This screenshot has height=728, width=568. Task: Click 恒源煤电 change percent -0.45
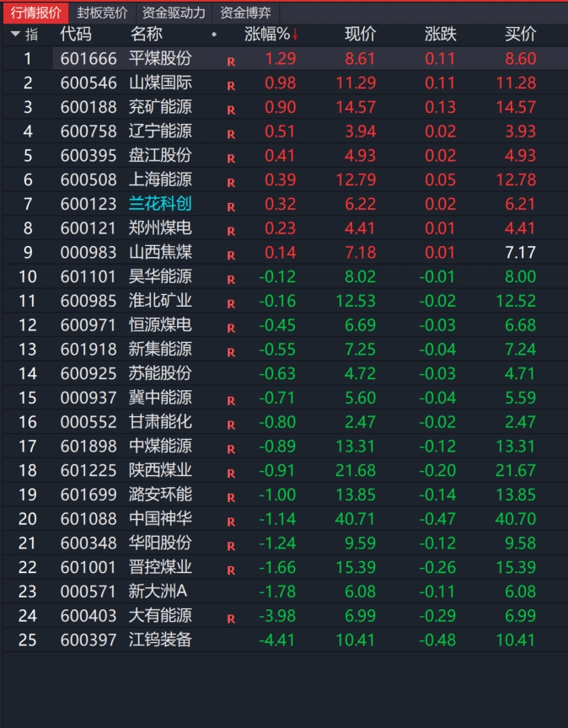[x=276, y=325]
